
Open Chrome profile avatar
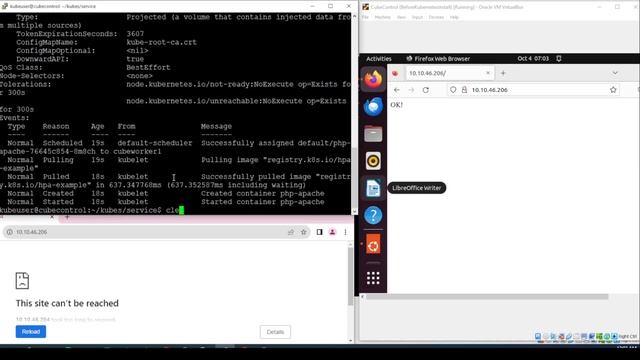point(332,232)
